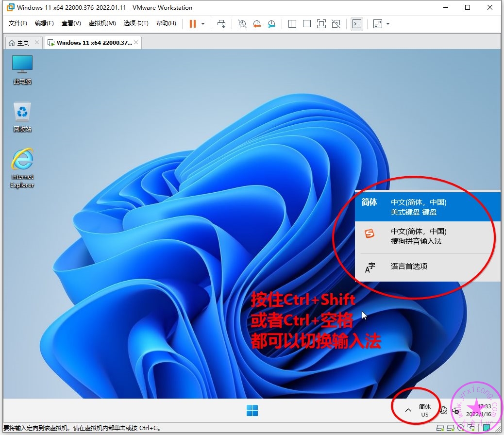Click the stretch guest display icon

pyautogui.click(x=378, y=24)
